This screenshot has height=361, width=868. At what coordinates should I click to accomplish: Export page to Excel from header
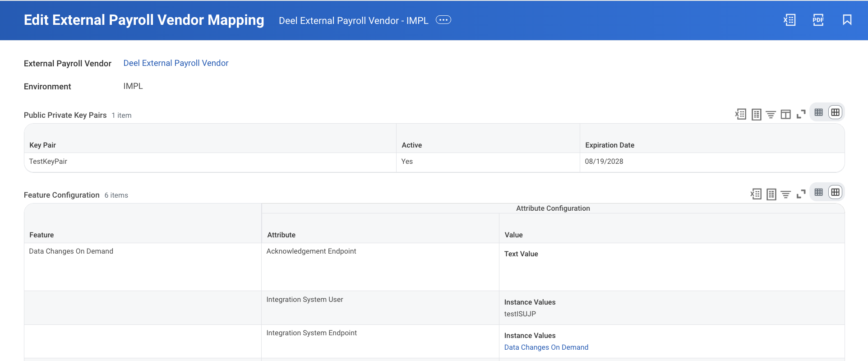pos(790,20)
